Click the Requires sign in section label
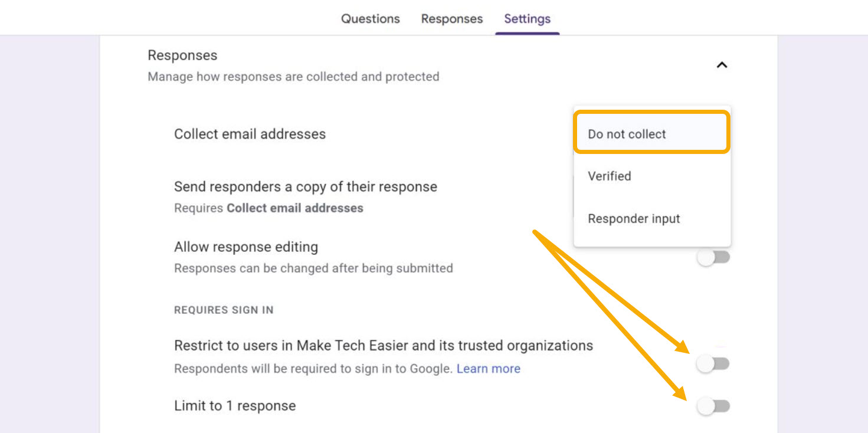This screenshot has height=433, width=868. 223,309
